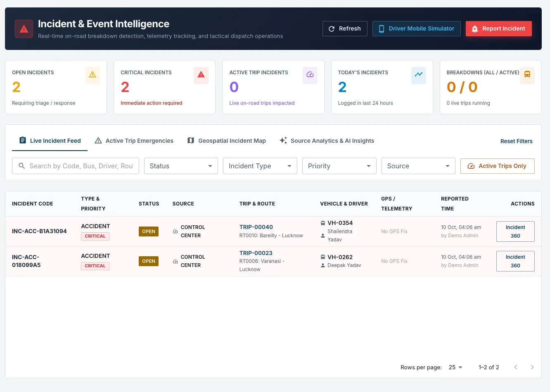Click incident code INC-ACC-B1A31094
Image resolution: width=550 pixels, height=392 pixels.
click(x=39, y=231)
